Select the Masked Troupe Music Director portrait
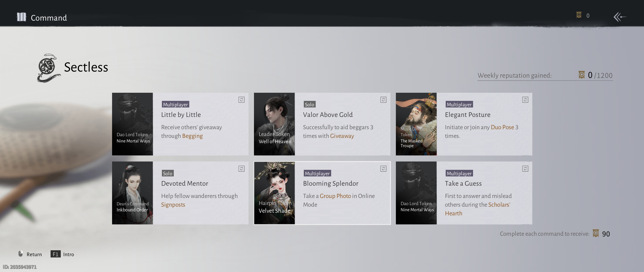Screen dimensions: 644x272 (x=416, y=124)
